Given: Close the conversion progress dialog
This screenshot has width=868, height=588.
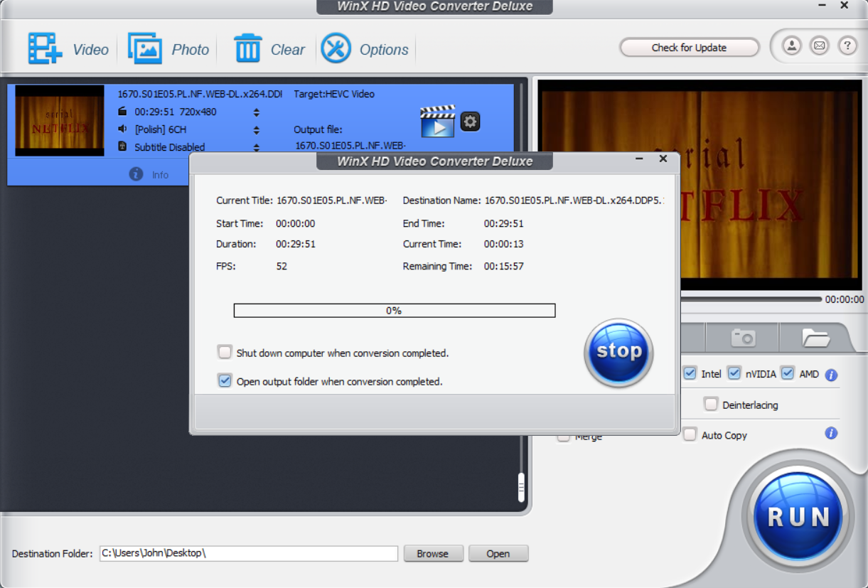Looking at the screenshot, I should tap(663, 159).
